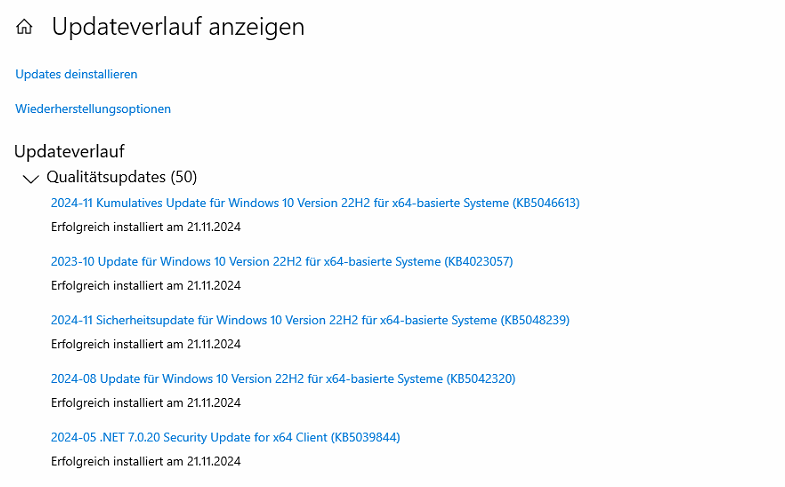
Task: Open the 2023-10 Update KB4023057 link
Action: pos(282,261)
